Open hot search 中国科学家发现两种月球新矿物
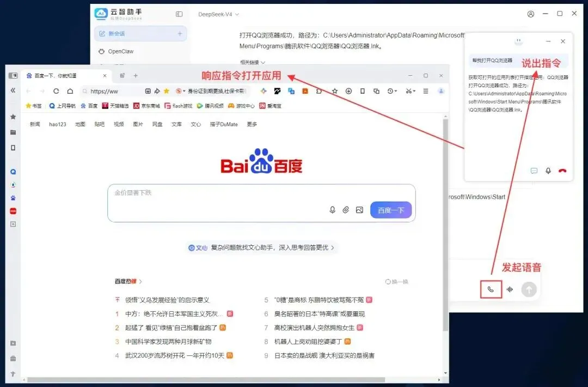Screen dimensions: 588x387 tap(168, 342)
